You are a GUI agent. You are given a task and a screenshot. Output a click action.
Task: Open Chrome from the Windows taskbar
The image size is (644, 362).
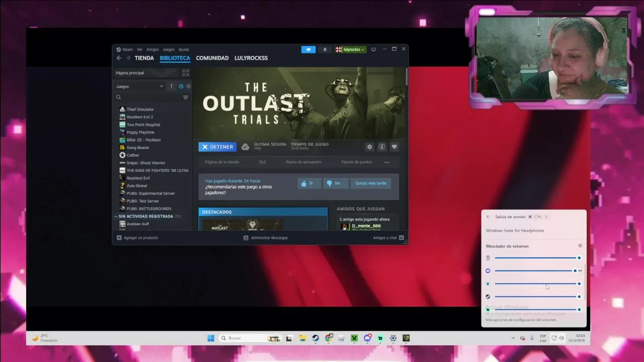[x=328, y=338]
